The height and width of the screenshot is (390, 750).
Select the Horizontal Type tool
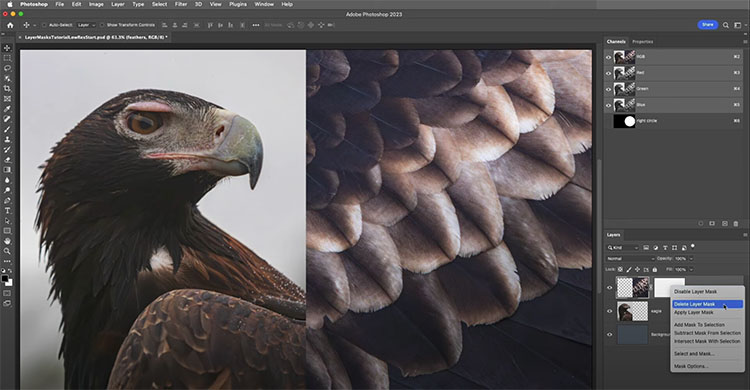coord(7,211)
